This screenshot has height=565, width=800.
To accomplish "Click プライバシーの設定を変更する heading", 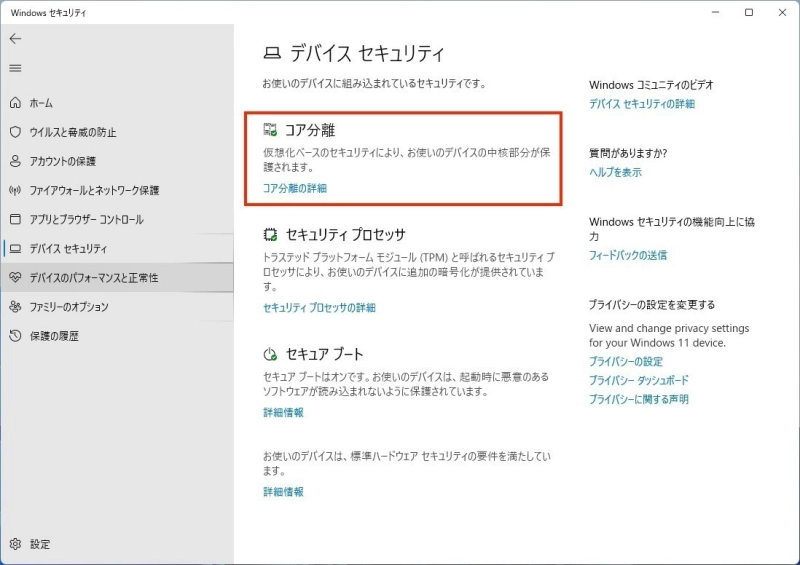I will click(652, 305).
